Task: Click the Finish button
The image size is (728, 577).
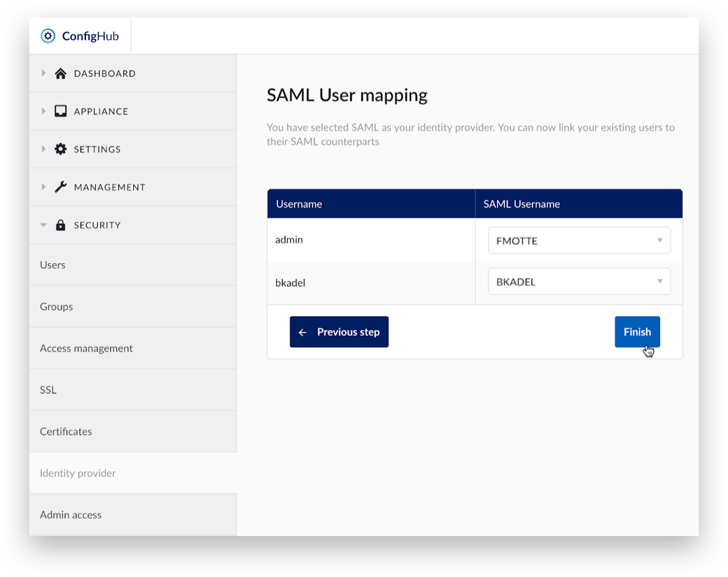Action: click(x=637, y=332)
